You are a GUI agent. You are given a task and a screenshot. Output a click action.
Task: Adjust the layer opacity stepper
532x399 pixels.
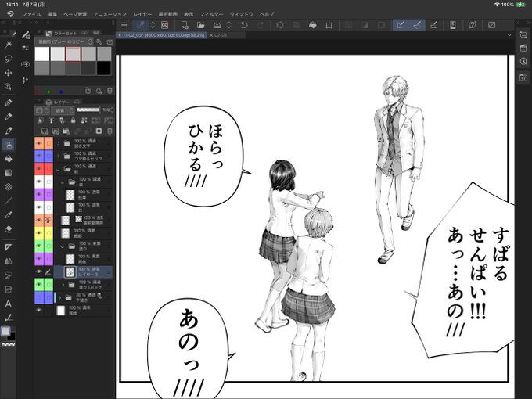[x=112, y=110]
